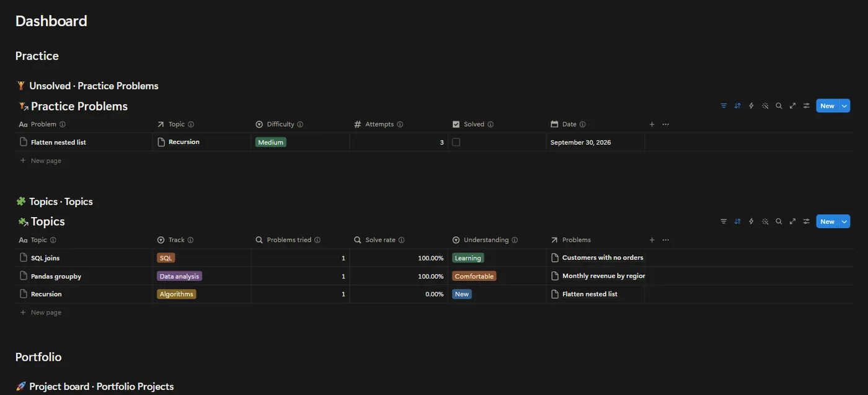Select Comfortable understanding tag
The width and height of the screenshot is (868, 395).
tap(474, 276)
